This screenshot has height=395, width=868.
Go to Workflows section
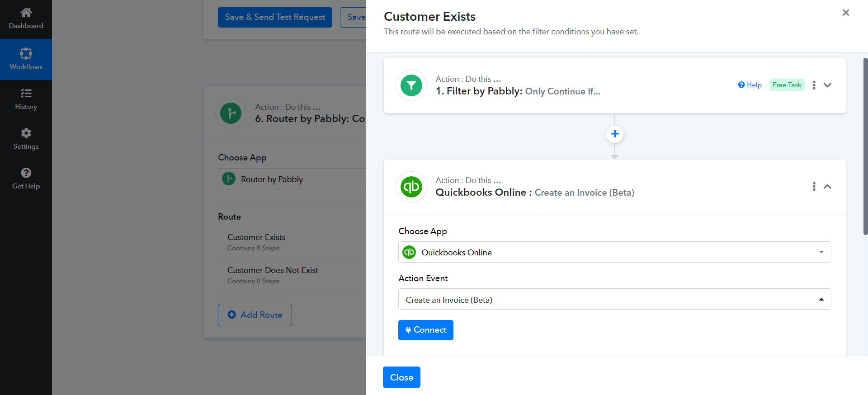[26, 59]
